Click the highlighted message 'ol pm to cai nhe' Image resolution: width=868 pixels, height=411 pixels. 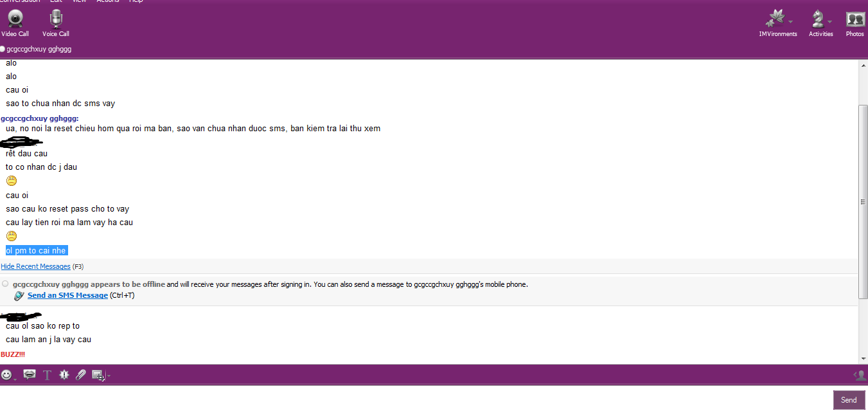pos(36,250)
